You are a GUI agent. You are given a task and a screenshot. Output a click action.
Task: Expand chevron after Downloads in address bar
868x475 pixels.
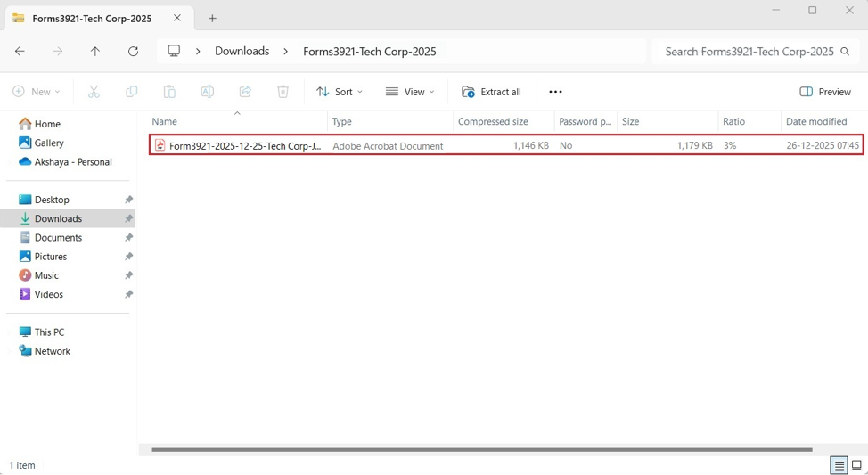tap(286, 52)
